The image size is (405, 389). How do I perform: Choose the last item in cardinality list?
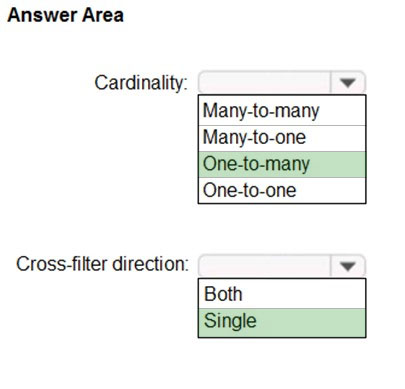tap(282, 190)
